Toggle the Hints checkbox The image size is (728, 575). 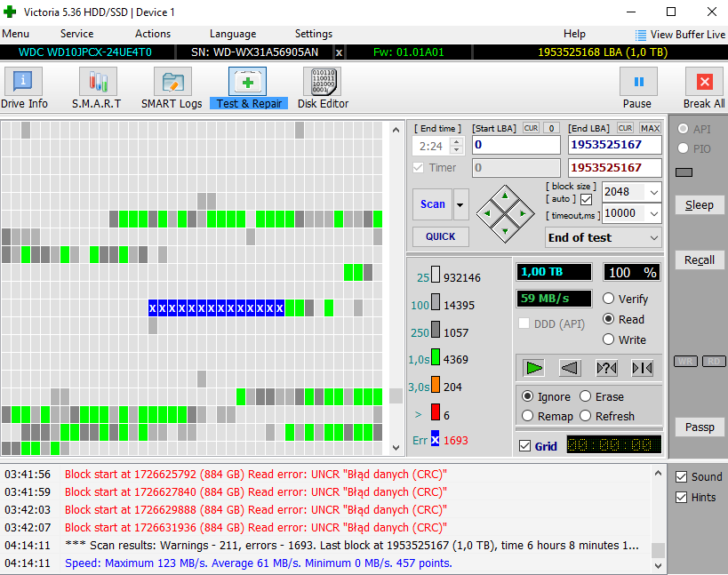pyautogui.click(x=682, y=498)
